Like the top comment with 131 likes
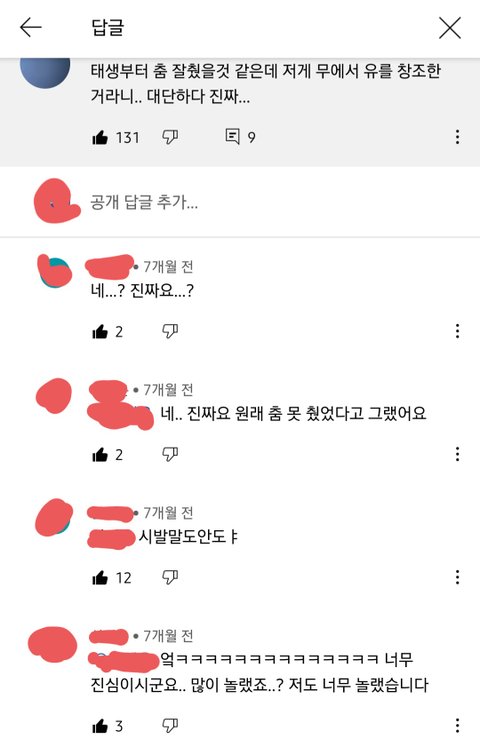 tap(100, 138)
